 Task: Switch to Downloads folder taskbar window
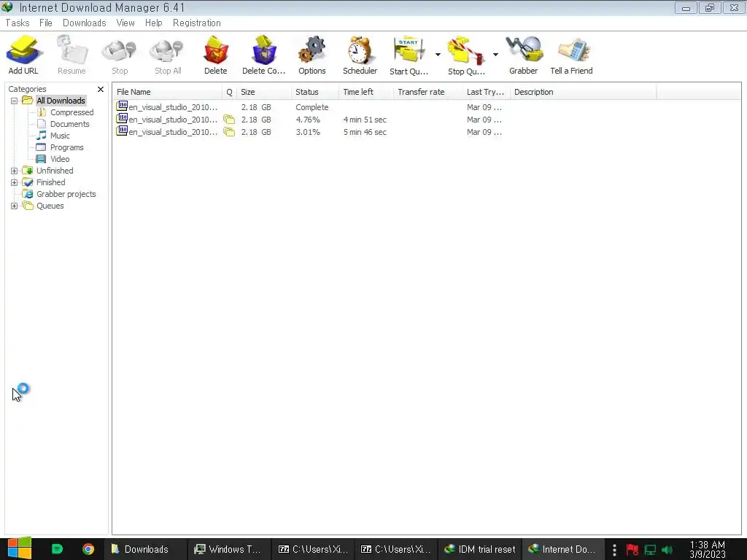click(145, 549)
